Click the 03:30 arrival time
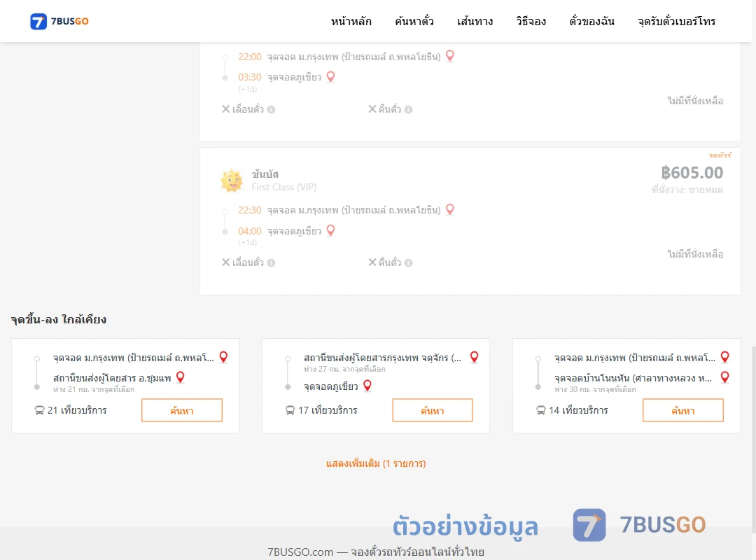Viewport: 756px width, 560px height. pyautogui.click(x=250, y=77)
